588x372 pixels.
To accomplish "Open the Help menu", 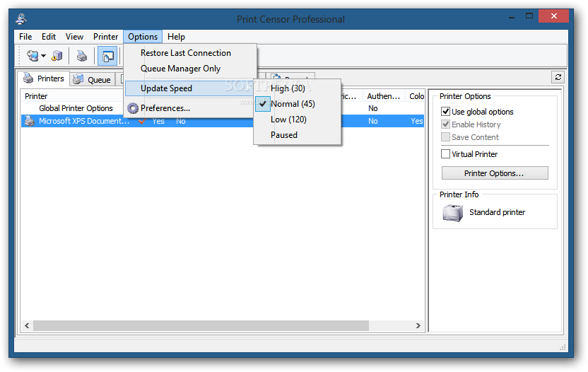I will (x=176, y=37).
